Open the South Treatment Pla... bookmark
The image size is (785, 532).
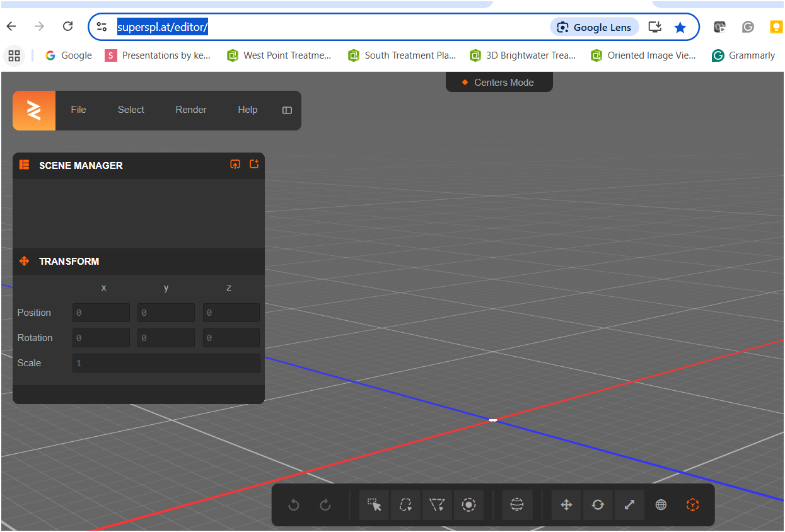coord(402,55)
